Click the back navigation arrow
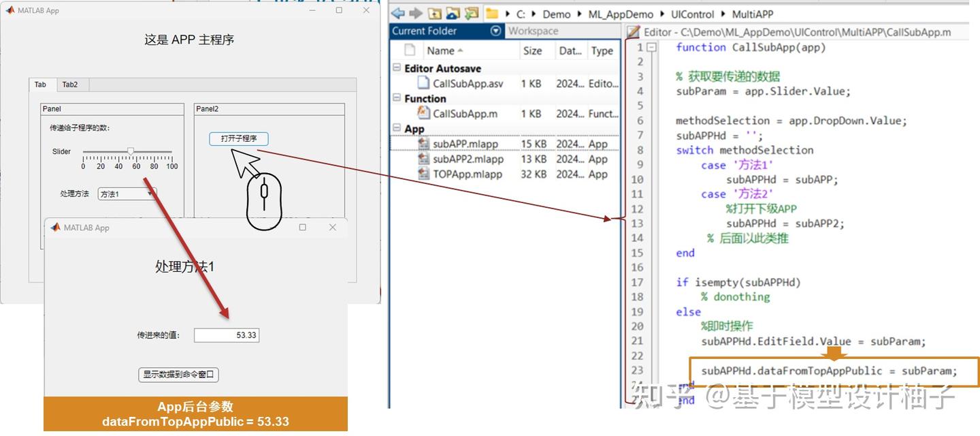The height and width of the screenshot is (436, 980). 397,13
